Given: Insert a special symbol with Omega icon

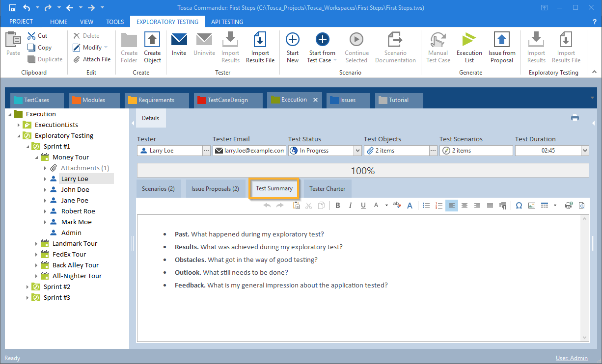Looking at the screenshot, I should click(519, 206).
